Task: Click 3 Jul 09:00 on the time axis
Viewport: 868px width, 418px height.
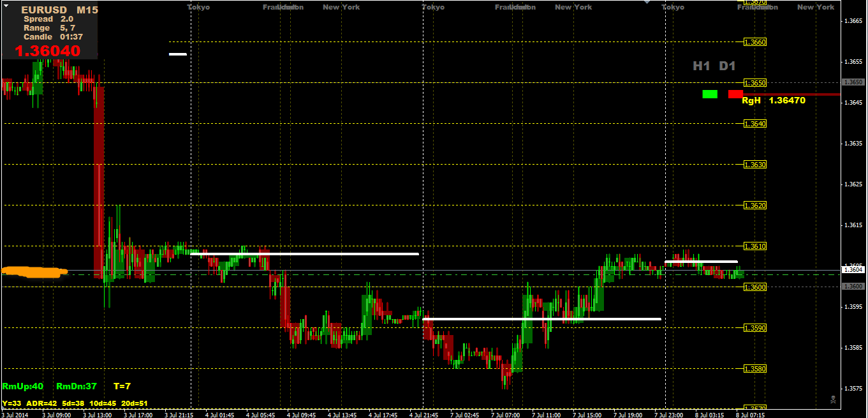Action: point(57,414)
